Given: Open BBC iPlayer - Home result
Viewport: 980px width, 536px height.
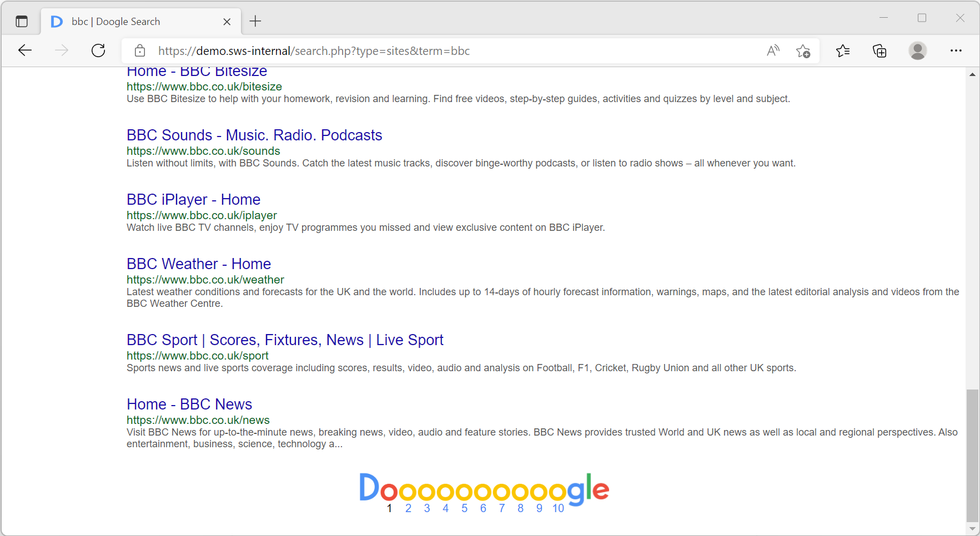Looking at the screenshot, I should pos(193,200).
